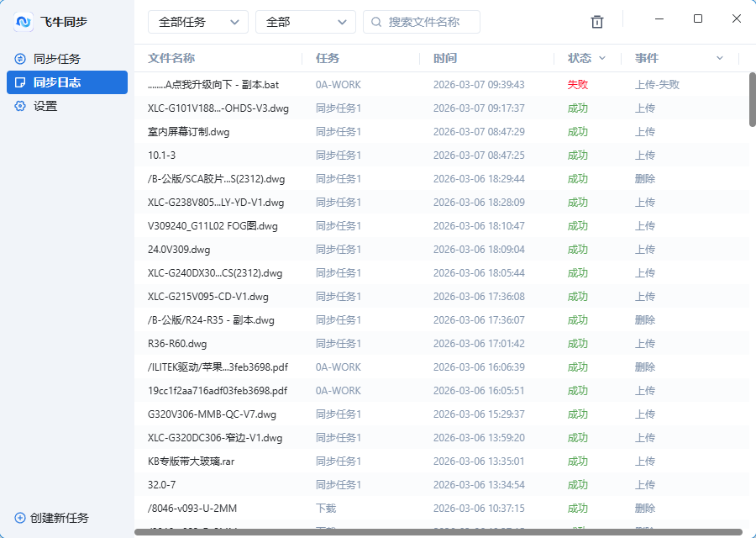Select /B-公版/SCA胶片...S(2312).dwg row
This screenshot has width=756, height=538.
point(441,179)
